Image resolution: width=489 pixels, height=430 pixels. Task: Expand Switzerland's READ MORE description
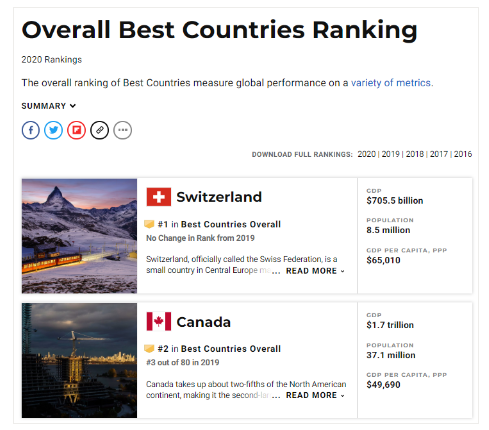(x=315, y=271)
